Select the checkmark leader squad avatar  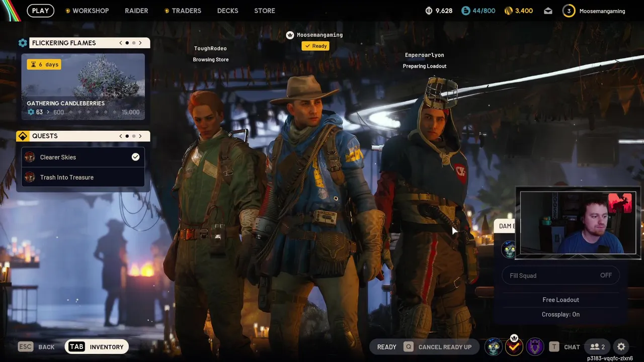(514, 346)
